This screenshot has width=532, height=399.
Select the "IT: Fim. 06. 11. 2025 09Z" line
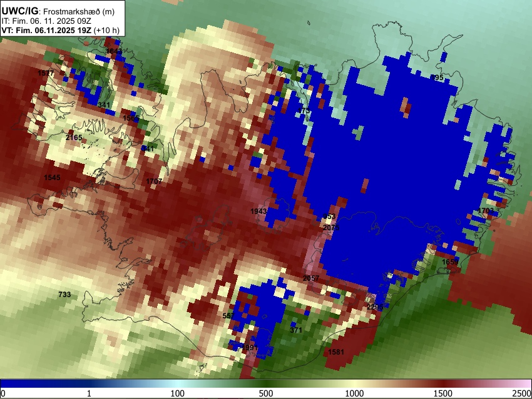(46, 21)
